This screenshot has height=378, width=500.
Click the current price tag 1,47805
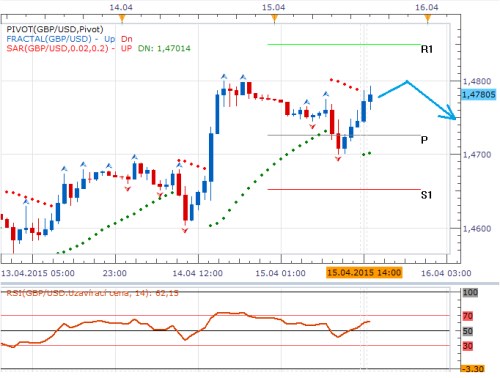click(479, 95)
